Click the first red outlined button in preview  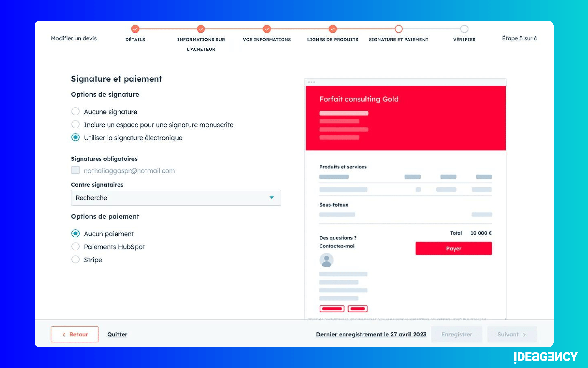[x=332, y=309]
